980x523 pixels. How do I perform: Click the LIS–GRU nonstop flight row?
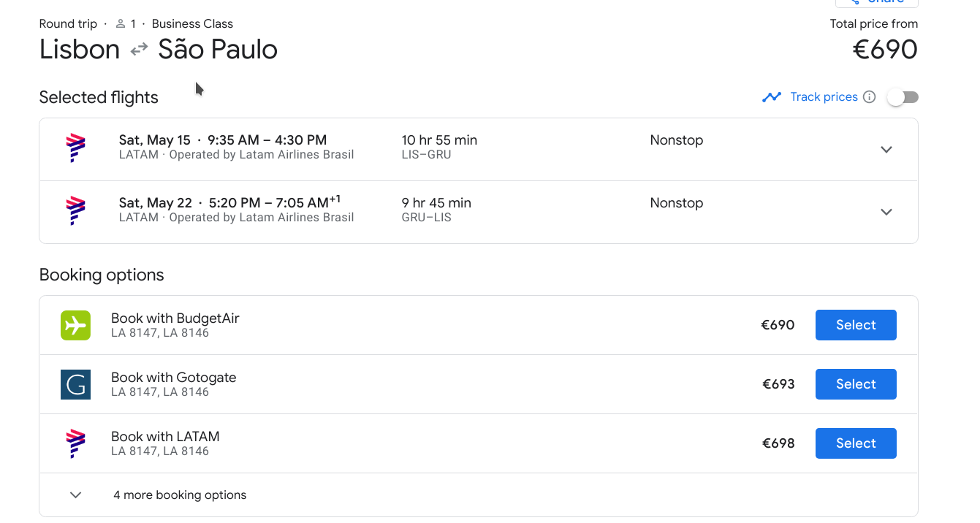(479, 149)
